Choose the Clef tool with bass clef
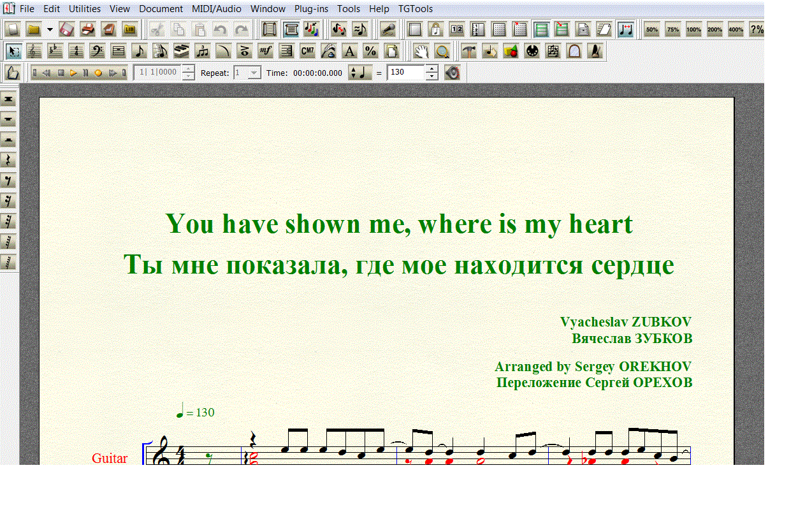The image size is (812, 521). [x=97, y=52]
